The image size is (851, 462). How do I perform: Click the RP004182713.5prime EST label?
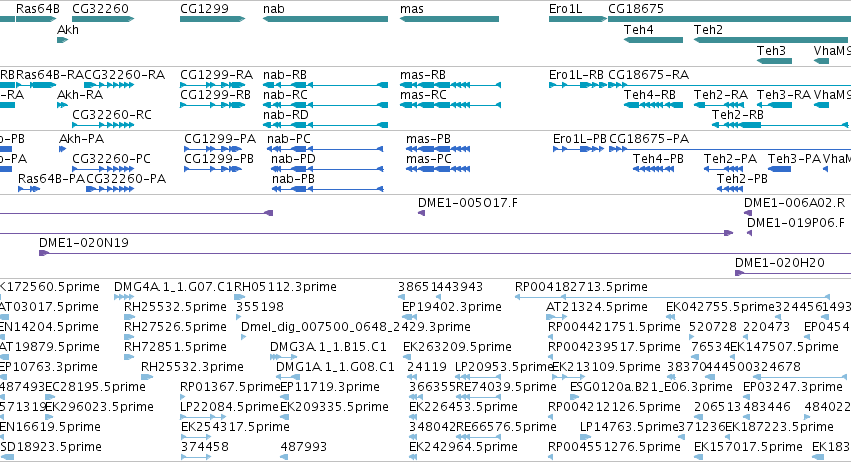coord(581,287)
